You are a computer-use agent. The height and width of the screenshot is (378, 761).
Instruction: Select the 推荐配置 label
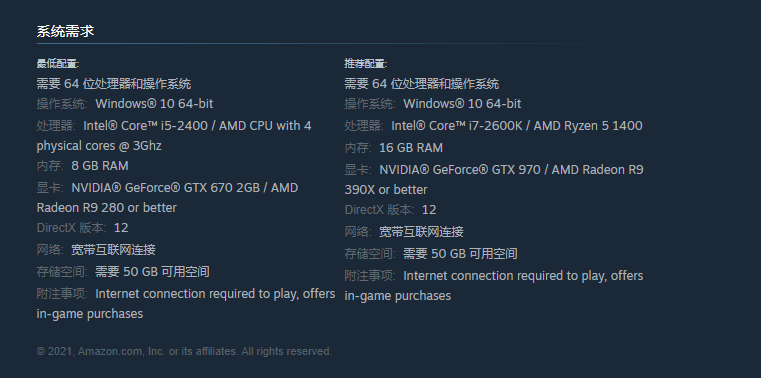pos(365,64)
